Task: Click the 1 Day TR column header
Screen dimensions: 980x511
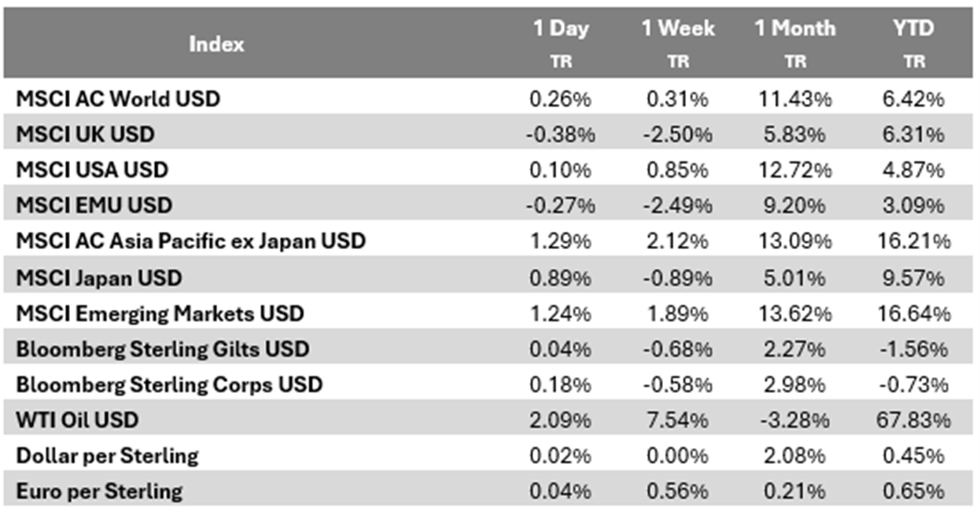Action: coord(560,42)
